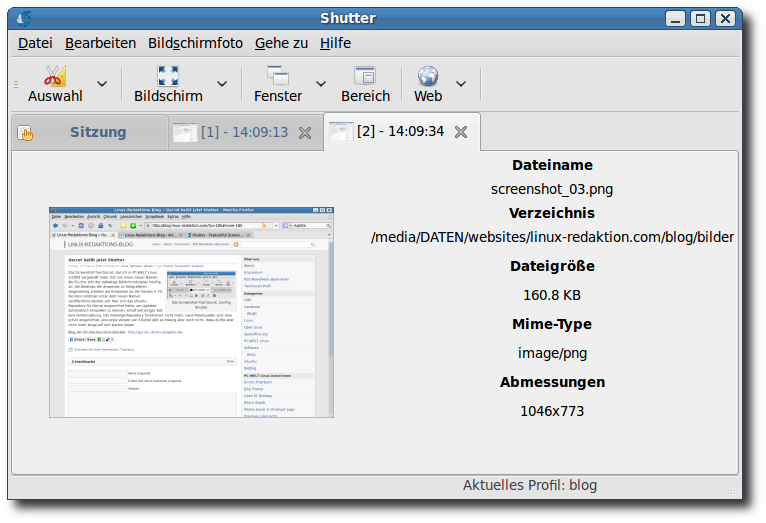Click the Sitzung tab hand icon
The width and height of the screenshot is (766, 523).
[x=26, y=133]
